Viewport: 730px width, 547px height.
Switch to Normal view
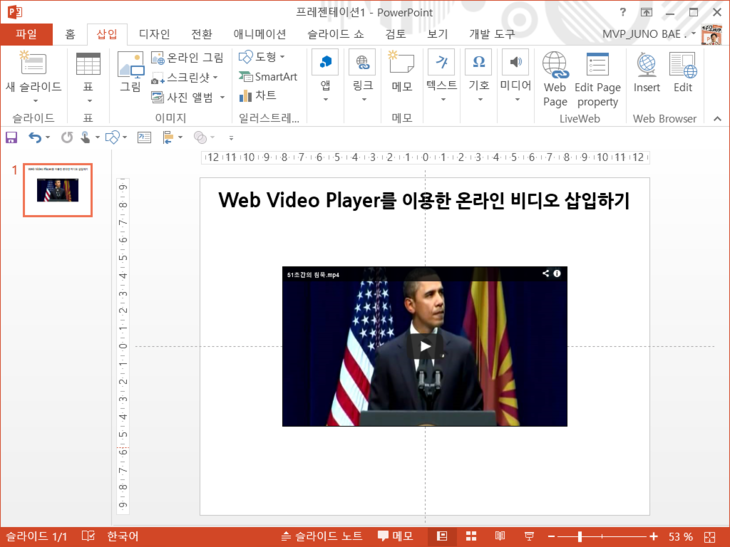pos(442,536)
